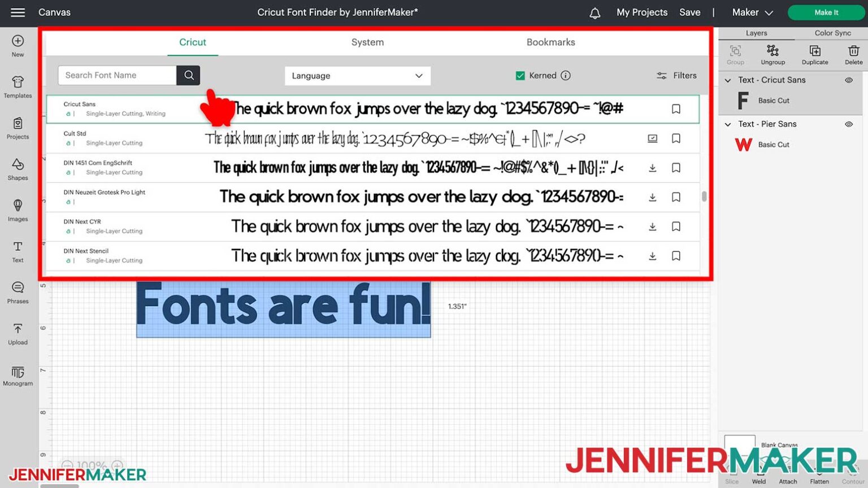Click the green Make It button

(x=826, y=12)
